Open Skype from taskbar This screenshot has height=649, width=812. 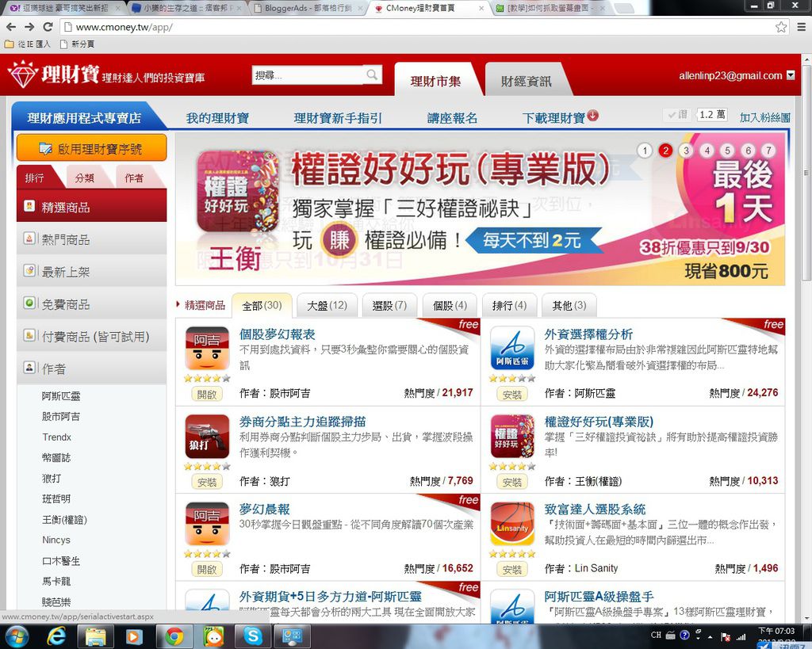[253, 636]
